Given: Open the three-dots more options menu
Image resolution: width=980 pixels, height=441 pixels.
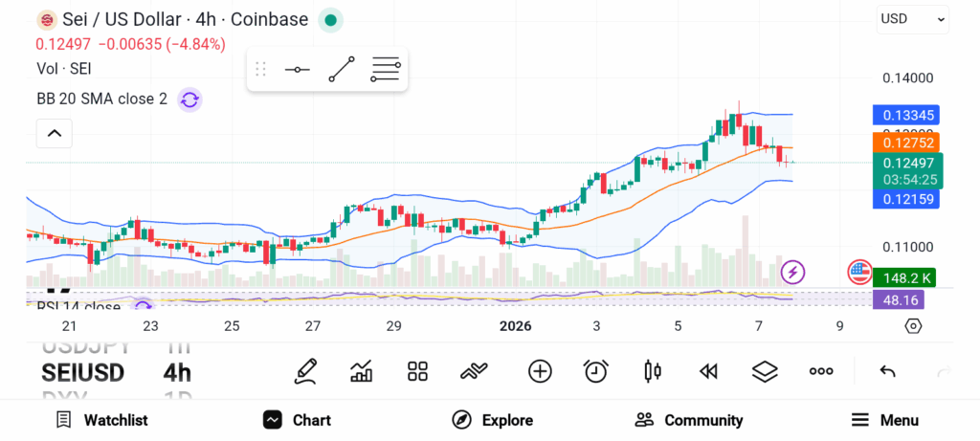Looking at the screenshot, I should coord(821,371).
